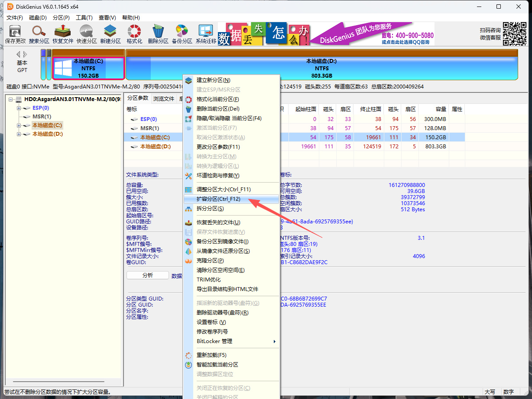This screenshot has height=399, width=532.
Task: Go to previous disk with left arrow
Action: tap(19, 54)
